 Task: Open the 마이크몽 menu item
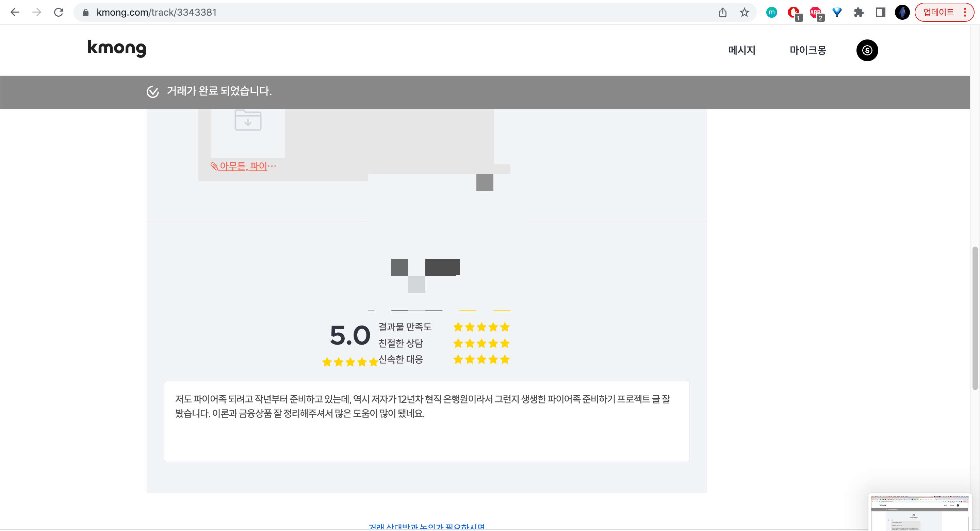tap(808, 50)
